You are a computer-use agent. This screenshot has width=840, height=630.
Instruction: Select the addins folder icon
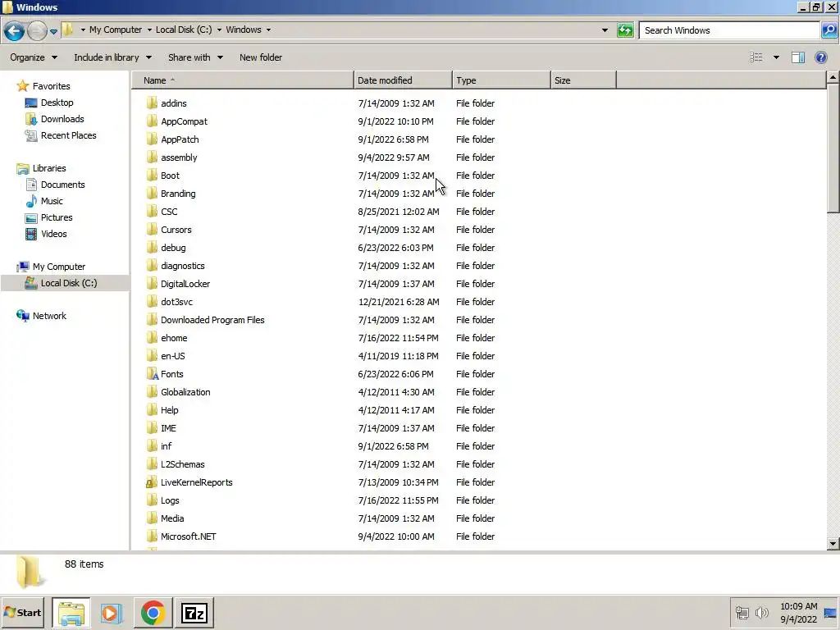click(152, 103)
